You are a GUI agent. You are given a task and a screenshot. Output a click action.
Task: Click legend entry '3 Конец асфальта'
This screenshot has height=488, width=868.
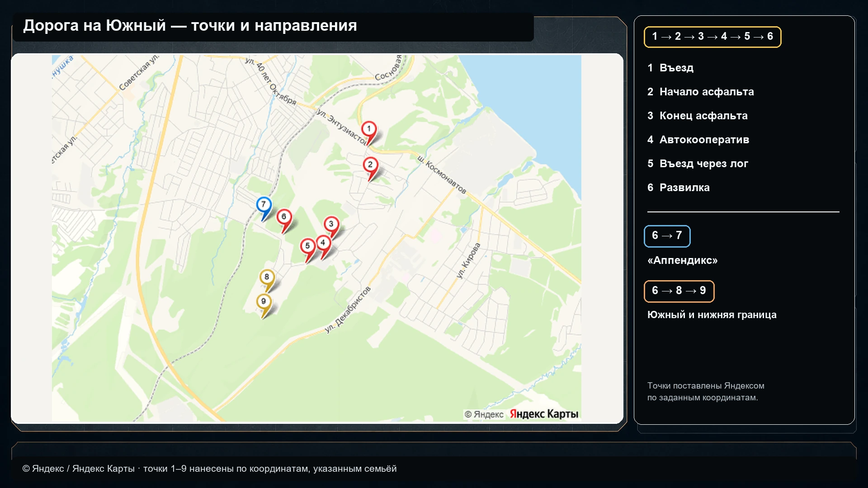(698, 116)
